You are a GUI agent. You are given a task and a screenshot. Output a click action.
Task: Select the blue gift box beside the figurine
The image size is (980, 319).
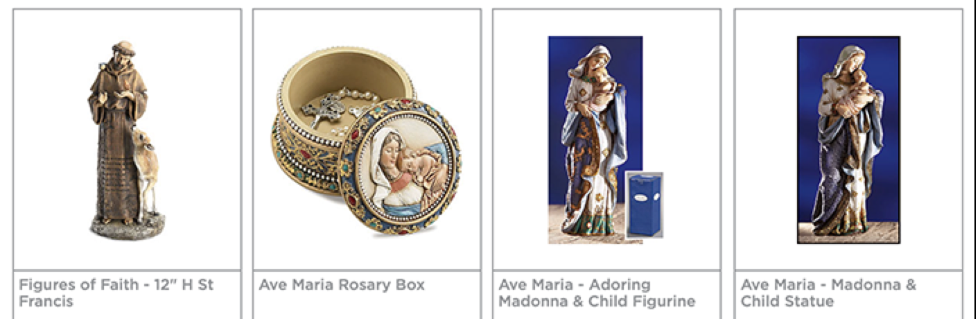click(644, 205)
